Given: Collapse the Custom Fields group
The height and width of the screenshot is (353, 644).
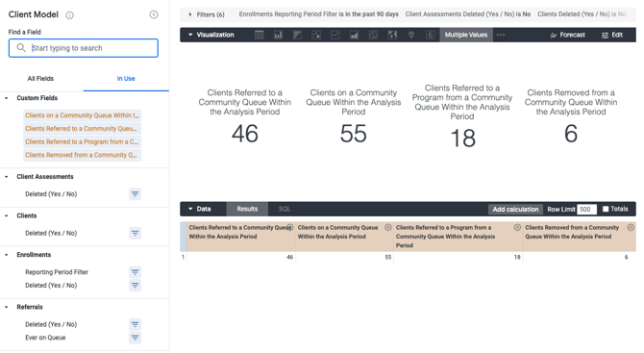Looking at the screenshot, I should point(6,98).
